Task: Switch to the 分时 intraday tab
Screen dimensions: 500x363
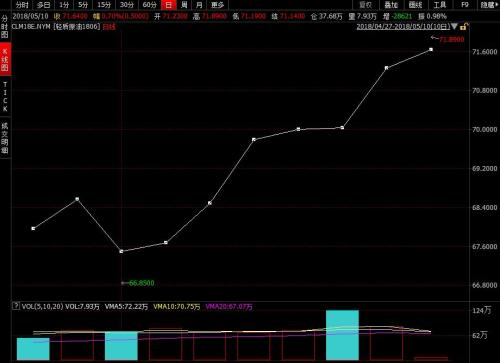Action: click(22, 5)
